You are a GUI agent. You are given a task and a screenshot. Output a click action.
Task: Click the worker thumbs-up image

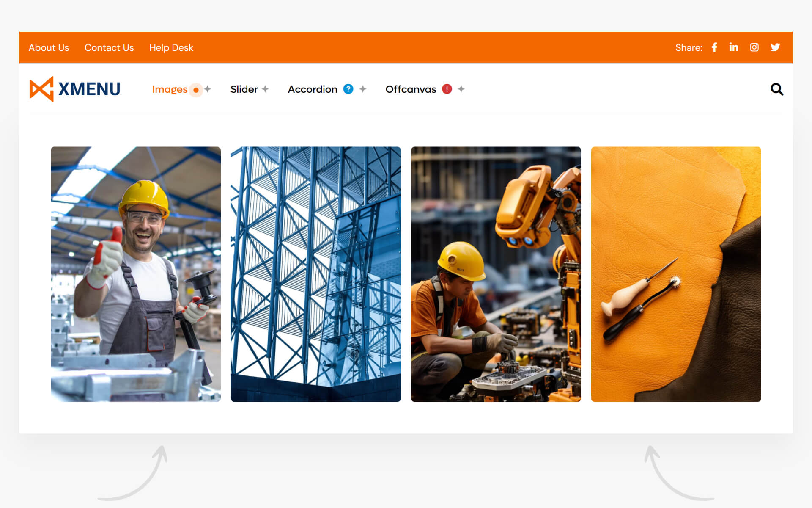click(x=136, y=274)
